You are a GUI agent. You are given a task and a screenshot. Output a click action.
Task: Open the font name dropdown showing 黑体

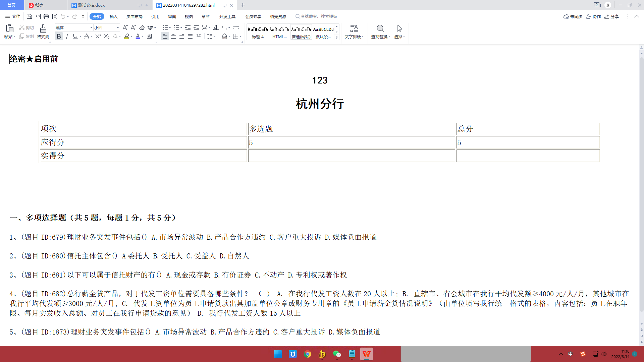91,27
